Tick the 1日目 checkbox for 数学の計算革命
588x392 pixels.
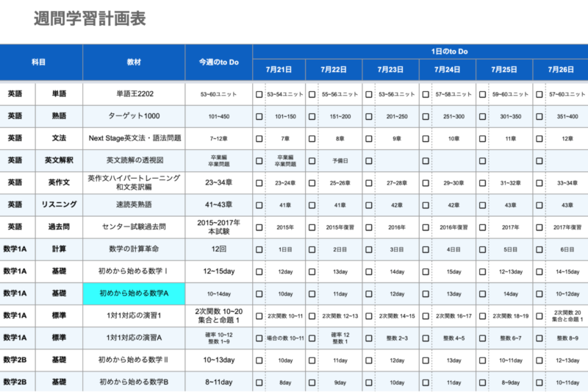(259, 249)
